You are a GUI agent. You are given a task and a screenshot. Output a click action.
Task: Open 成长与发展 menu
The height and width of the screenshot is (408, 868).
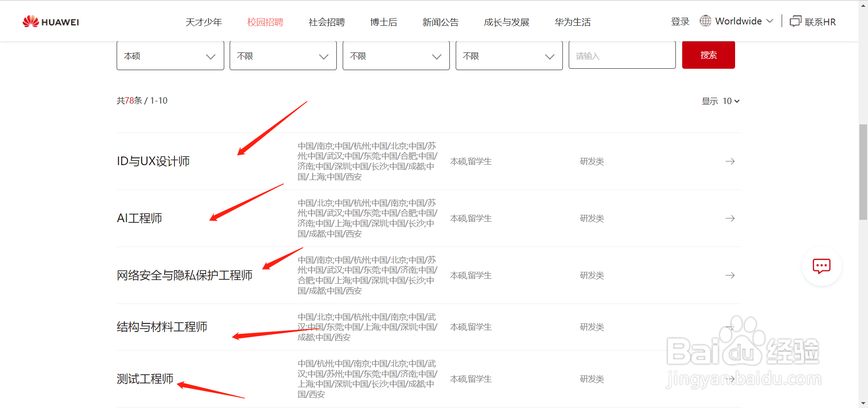[507, 22]
